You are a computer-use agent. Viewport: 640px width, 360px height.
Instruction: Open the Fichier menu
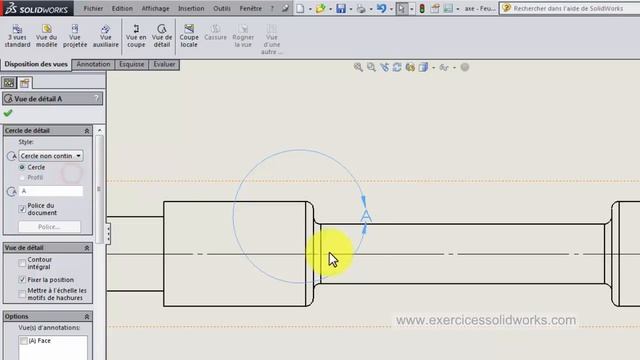point(93,8)
